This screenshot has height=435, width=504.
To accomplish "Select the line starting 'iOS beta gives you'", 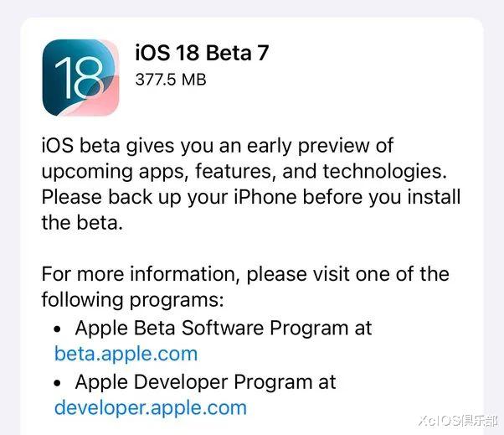I will [218, 146].
